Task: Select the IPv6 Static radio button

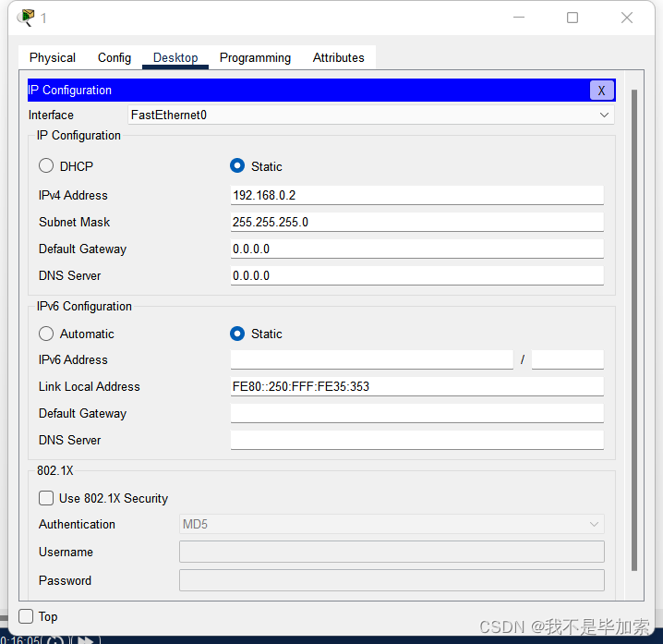Action: point(237,334)
